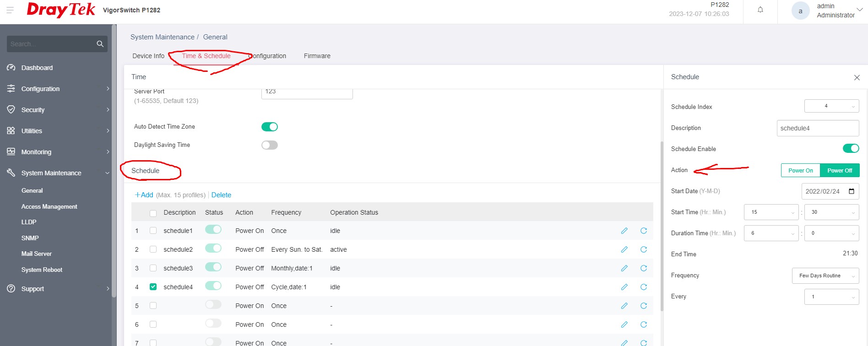
Task: Check the schedule2 row checkbox
Action: pyautogui.click(x=153, y=249)
